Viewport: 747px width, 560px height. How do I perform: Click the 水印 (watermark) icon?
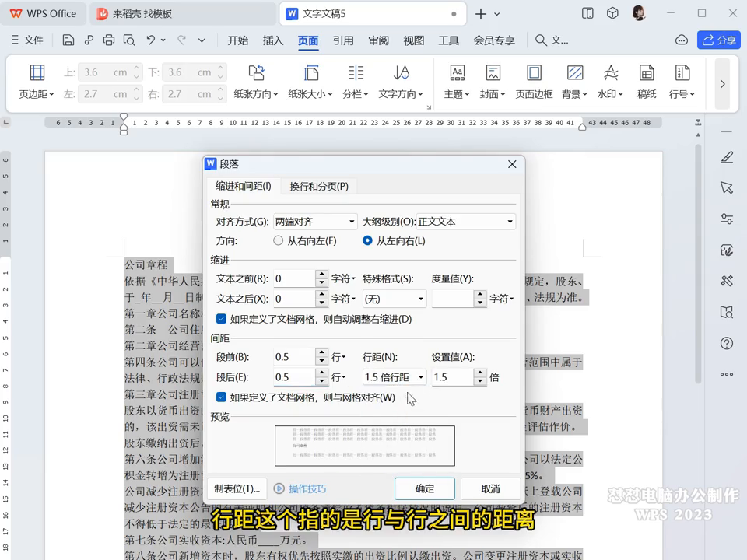tap(610, 82)
